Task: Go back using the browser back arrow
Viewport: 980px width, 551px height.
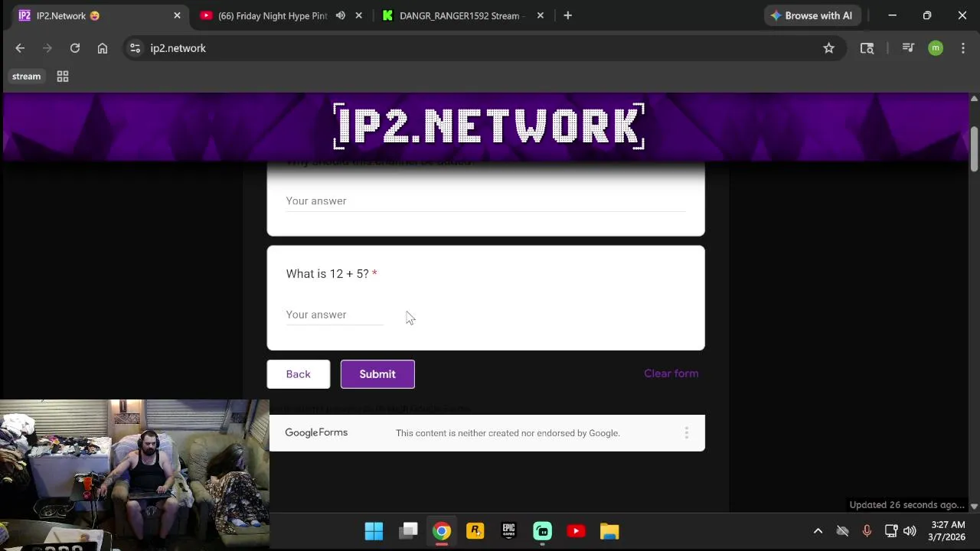Action: pyautogui.click(x=20, y=48)
